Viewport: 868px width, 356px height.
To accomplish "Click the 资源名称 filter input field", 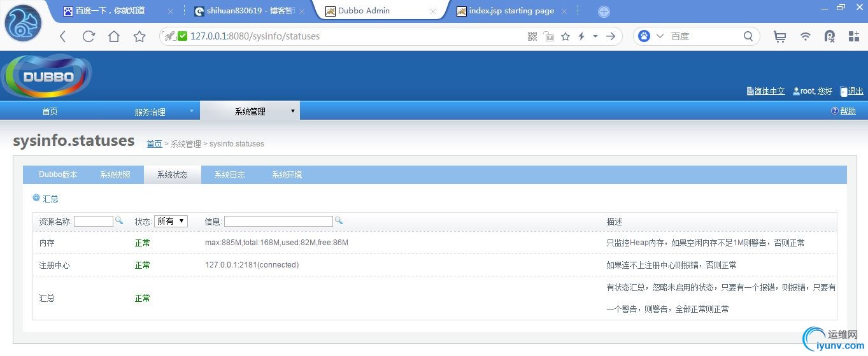I will coord(94,221).
